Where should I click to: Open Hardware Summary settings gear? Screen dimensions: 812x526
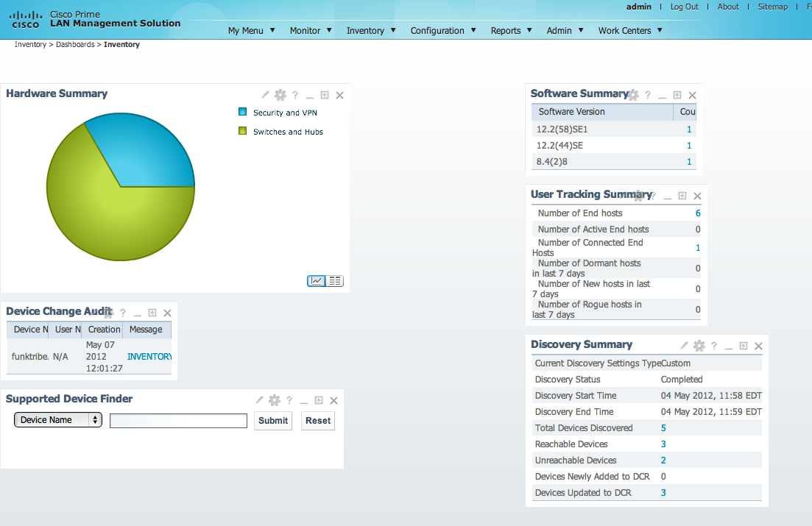280,95
